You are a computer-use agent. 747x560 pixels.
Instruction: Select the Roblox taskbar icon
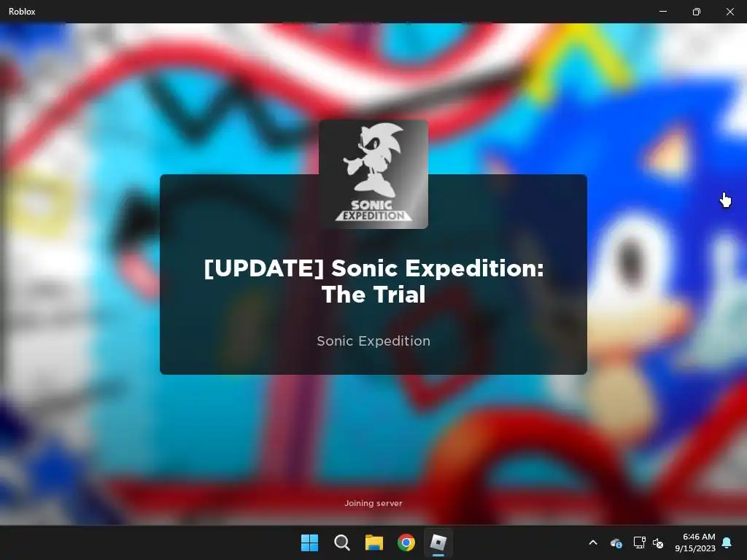pyautogui.click(x=438, y=542)
